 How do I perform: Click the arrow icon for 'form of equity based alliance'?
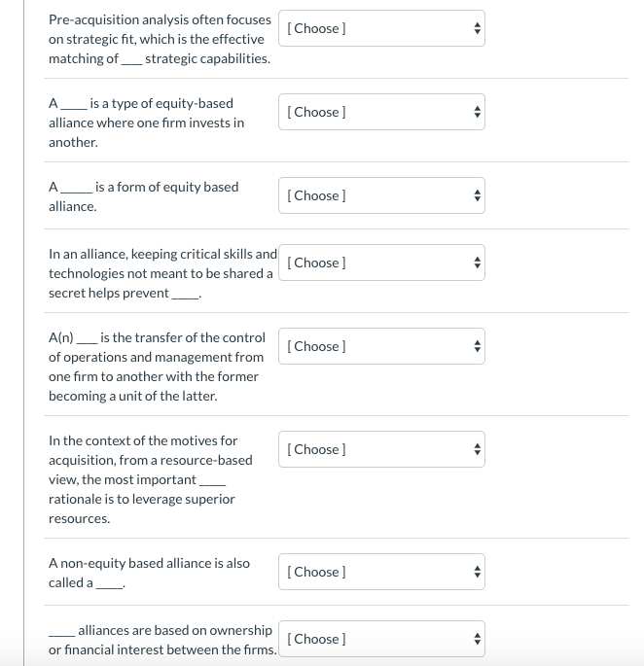476,195
